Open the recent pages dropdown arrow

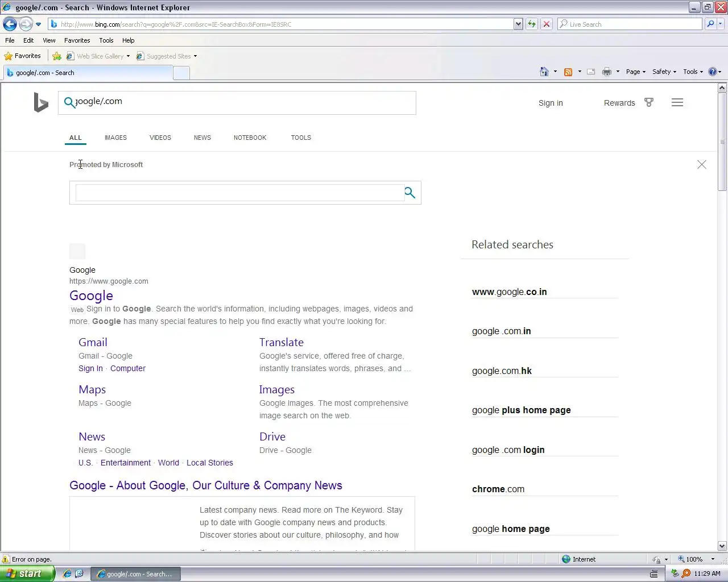point(38,24)
